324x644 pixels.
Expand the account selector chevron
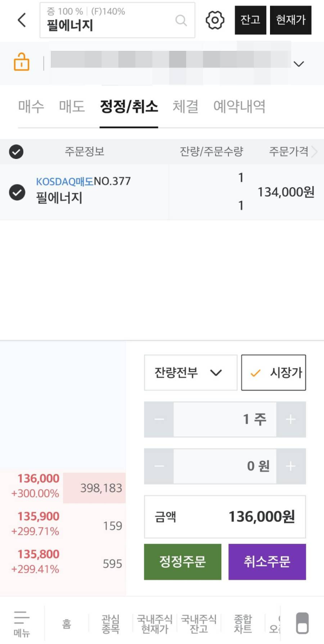pos(299,63)
